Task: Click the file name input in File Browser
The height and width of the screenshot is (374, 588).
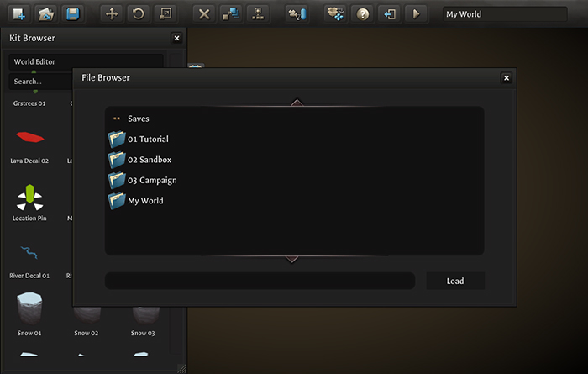Action: point(260,281)
